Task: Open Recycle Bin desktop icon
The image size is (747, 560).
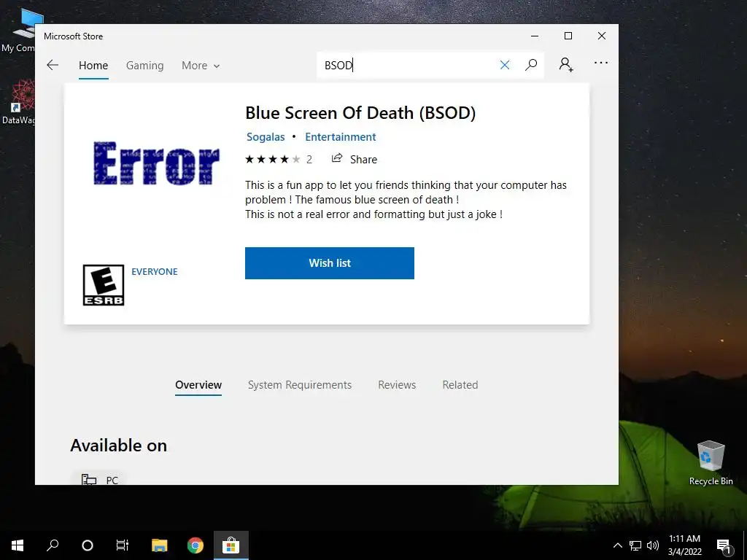Action: pyautogui.click(x=711, y=462)
